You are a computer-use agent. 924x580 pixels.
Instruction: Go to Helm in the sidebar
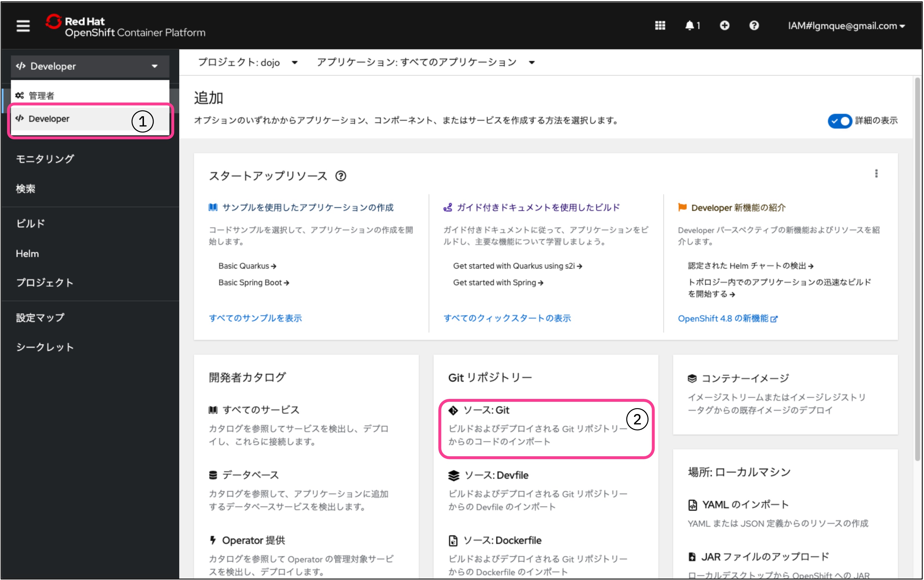[27, 253]
